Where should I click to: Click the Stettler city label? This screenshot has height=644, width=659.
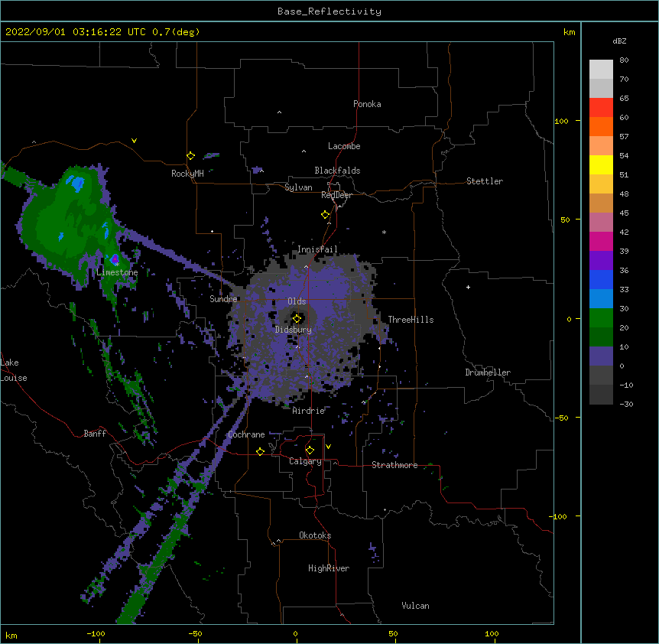(x=485, y=181)
